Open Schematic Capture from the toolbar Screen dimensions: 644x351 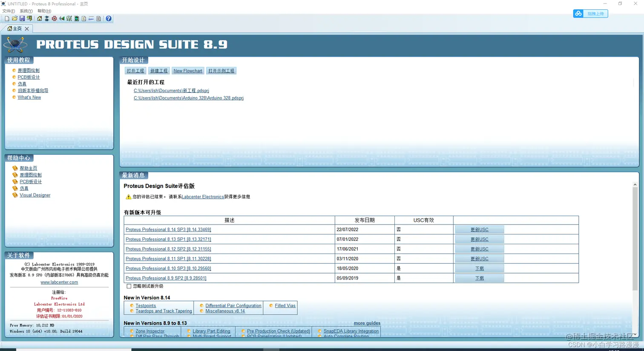47,19
